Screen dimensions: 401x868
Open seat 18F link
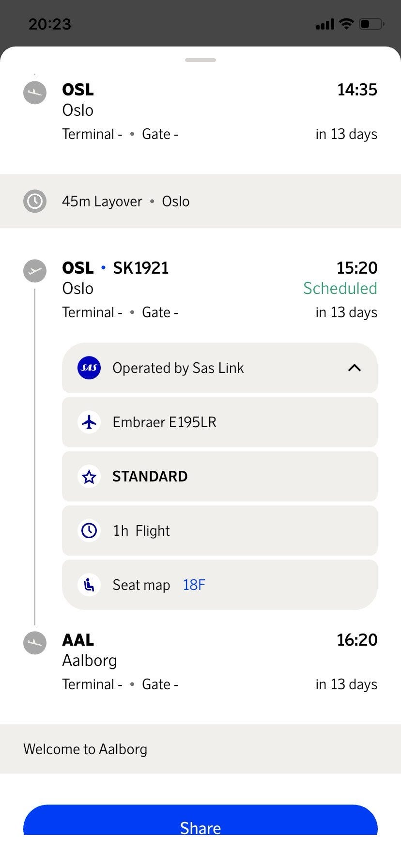[194, 585]
